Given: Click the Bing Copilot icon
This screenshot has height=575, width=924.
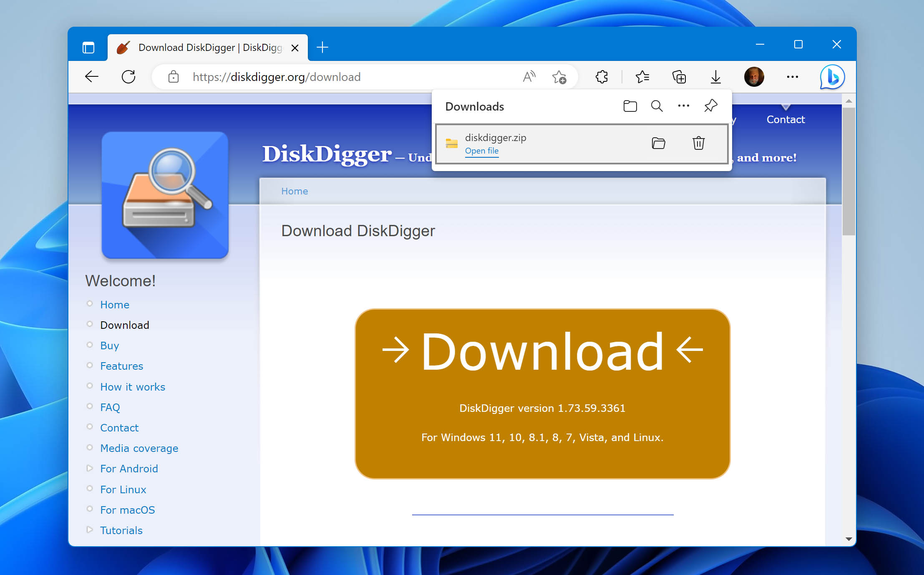Looking at the screenshot, I should point(832,77).
